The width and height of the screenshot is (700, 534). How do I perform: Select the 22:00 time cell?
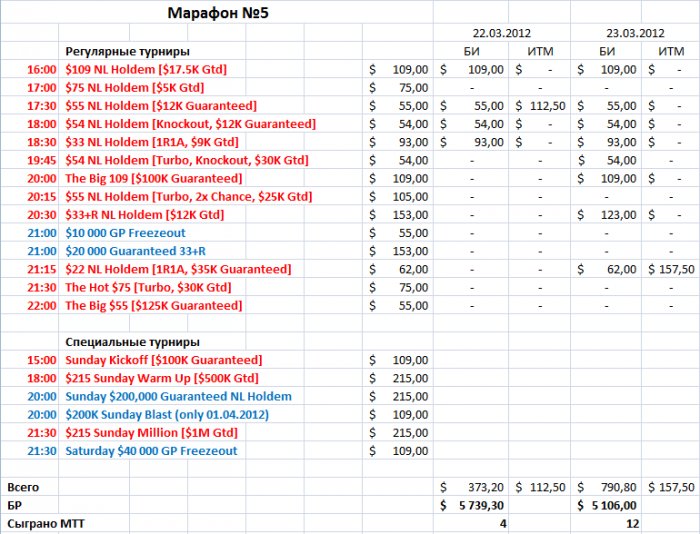coord(42,305)
